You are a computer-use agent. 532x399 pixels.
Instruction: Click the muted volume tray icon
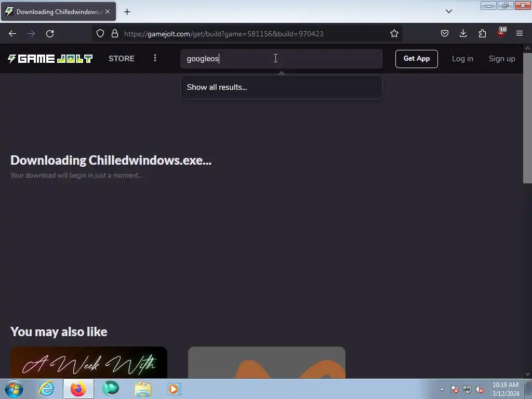pyautogui.click(x=480, y=389)
